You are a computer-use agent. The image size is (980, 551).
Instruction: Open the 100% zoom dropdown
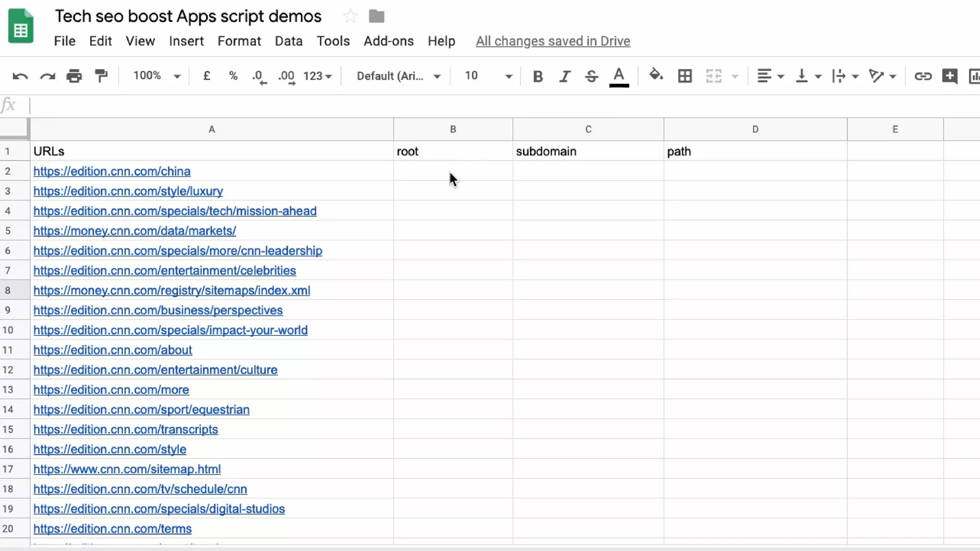[x=156, y=76]
